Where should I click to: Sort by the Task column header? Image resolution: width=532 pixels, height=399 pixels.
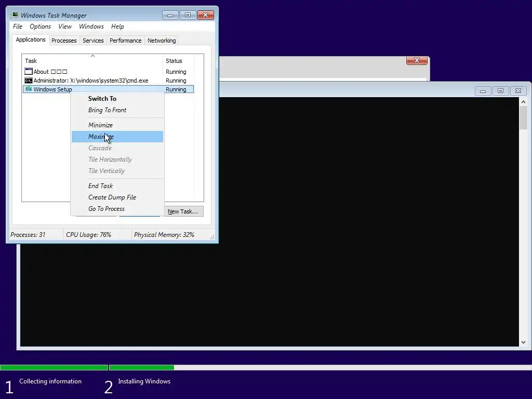(92, 61)
